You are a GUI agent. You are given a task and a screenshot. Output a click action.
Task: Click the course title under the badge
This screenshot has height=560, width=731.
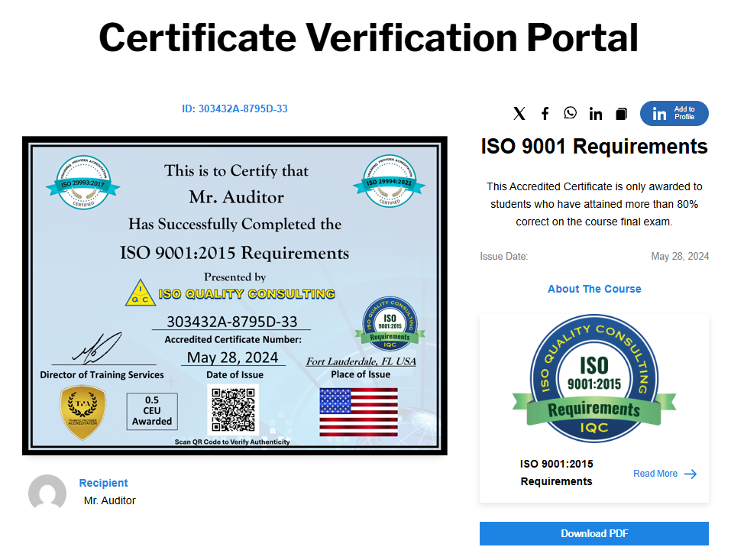pos(556,472)
